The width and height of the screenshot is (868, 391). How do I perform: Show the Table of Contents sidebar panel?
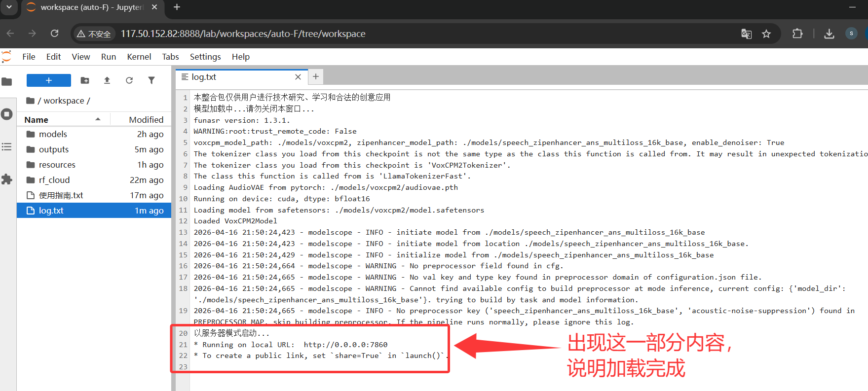7,147
